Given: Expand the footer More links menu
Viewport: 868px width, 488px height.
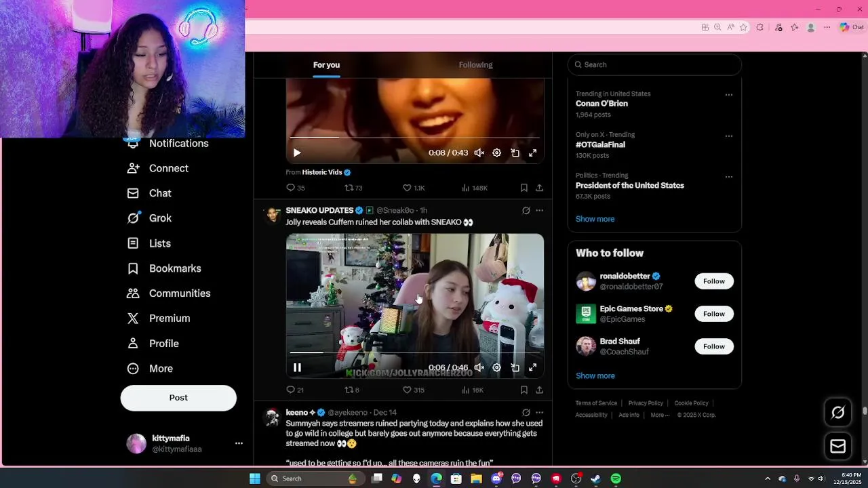Looking at the screenshot, I should coord(660,415).
